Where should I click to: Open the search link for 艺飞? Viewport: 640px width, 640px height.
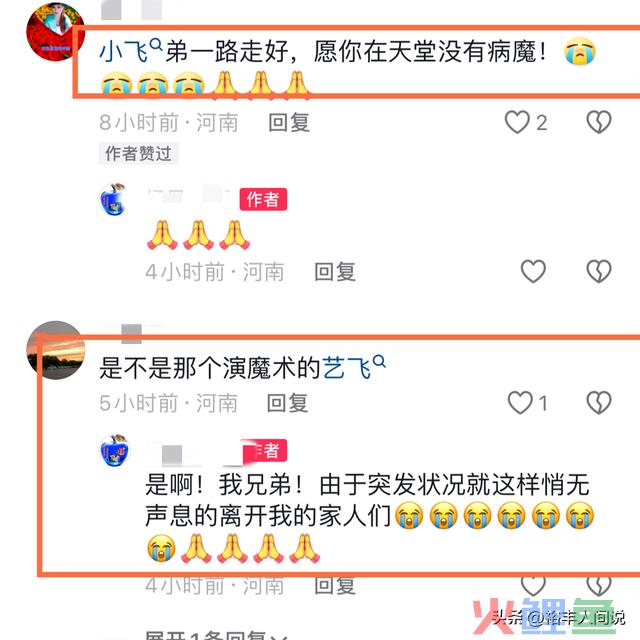(354, 367)
